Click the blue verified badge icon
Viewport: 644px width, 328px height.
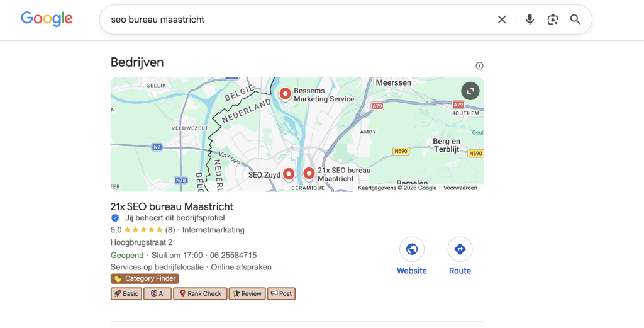[115, 218]
